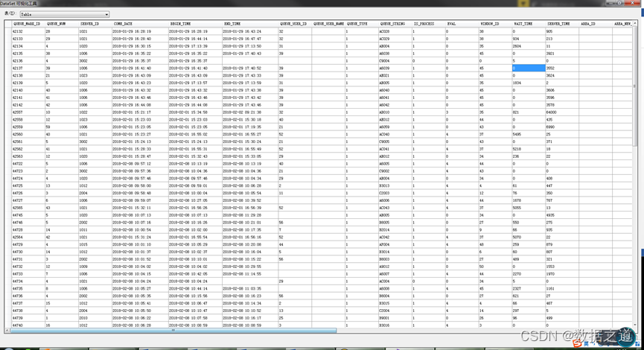Select SERVER_TIME cell 64000

(x=562, y=112)
